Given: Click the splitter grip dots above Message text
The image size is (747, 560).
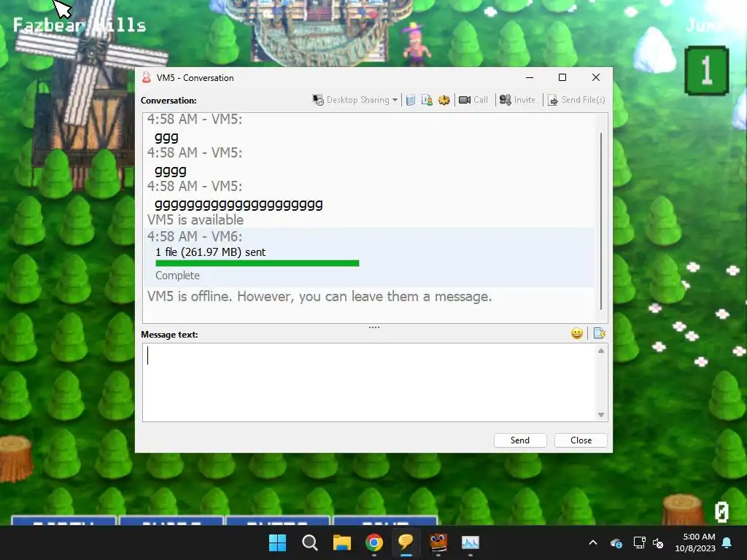Looking at the screenshot, I should click(374, 327).
